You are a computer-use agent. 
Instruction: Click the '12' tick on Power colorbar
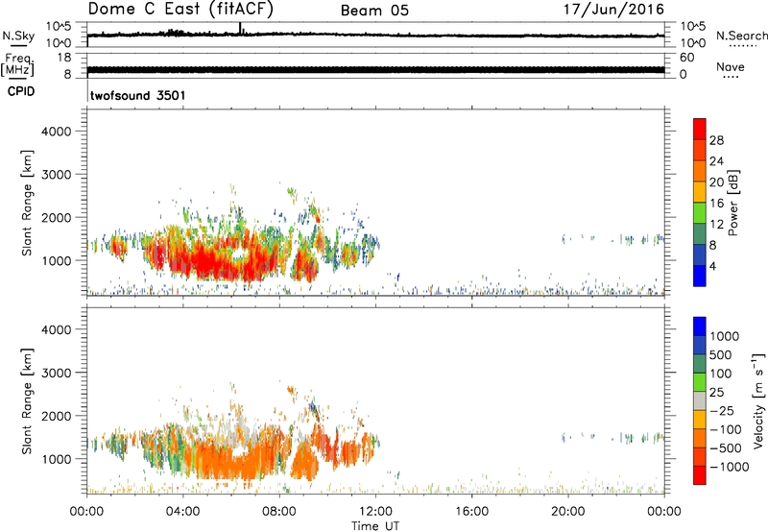click(x=716, y=225)
